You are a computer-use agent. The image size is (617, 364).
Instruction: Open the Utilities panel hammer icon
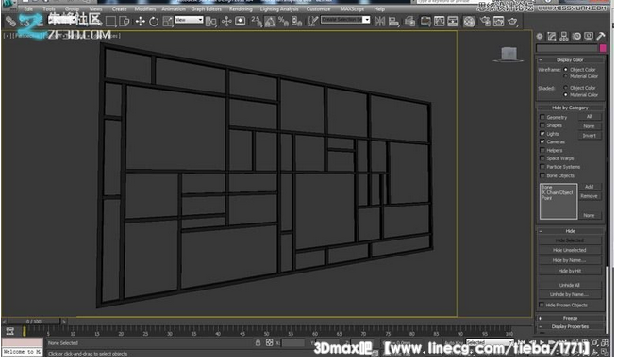pyautogui.click(x=600, y=36)
